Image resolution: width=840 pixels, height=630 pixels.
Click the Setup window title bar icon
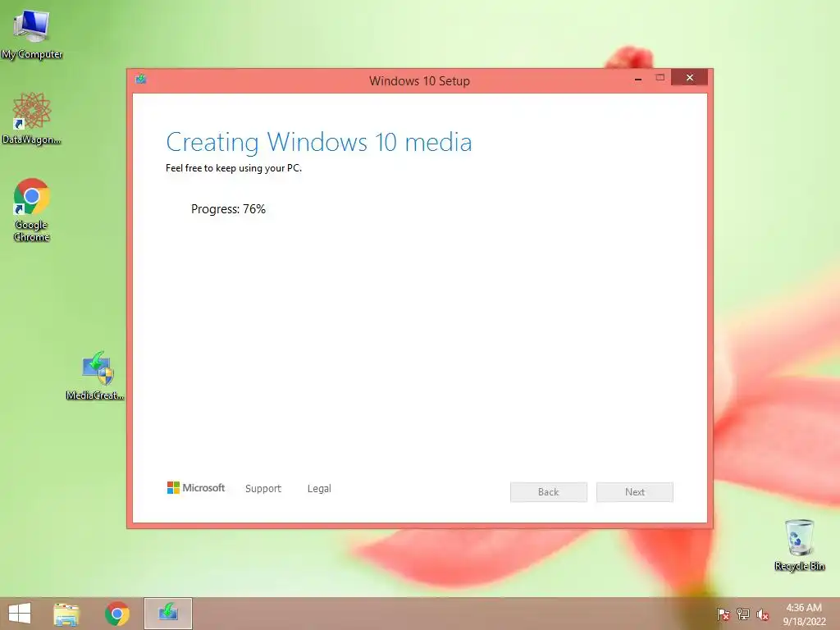(x=141, y=80)
